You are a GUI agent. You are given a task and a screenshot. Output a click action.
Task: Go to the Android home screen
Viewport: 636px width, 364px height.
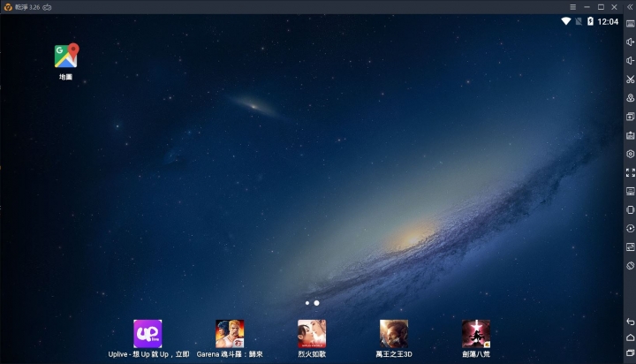click(631, 337)
